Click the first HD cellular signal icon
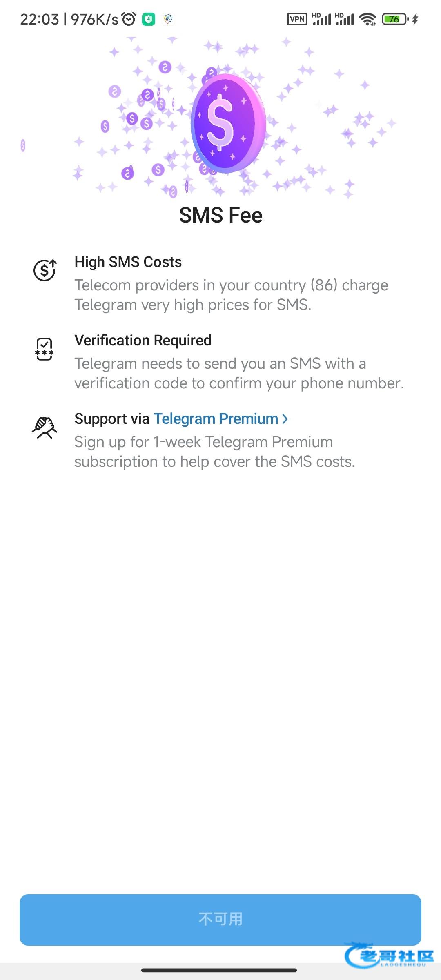Image resolution: width=441 pixels, height=980 pixels. click(321, 19)
